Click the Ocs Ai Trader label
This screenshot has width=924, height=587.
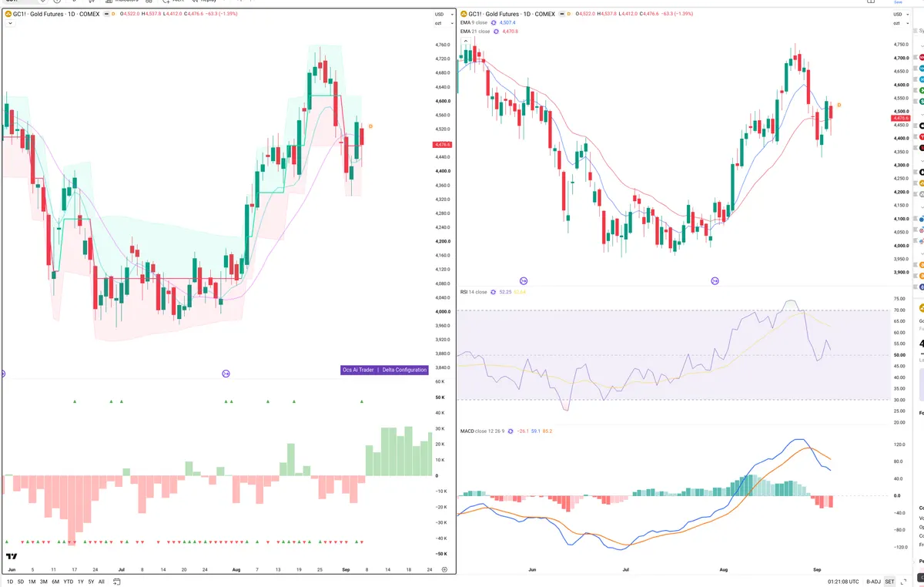coord(359,370)
